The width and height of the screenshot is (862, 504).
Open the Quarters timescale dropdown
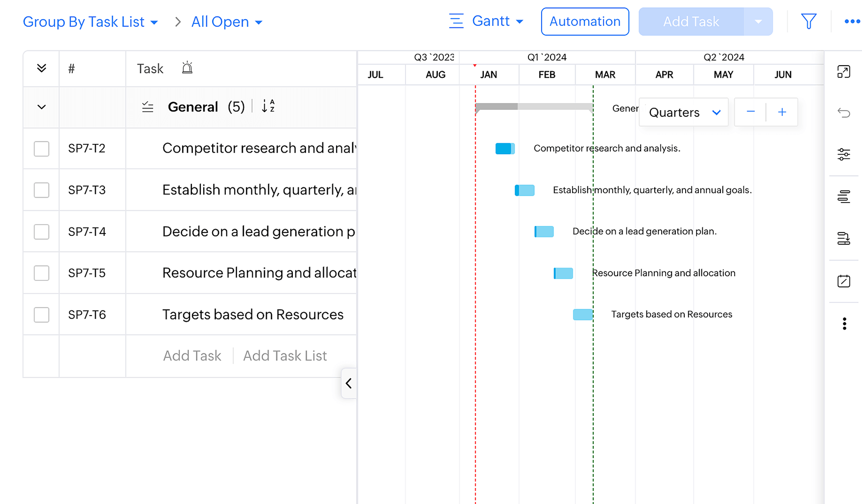[x=684, y=113]
